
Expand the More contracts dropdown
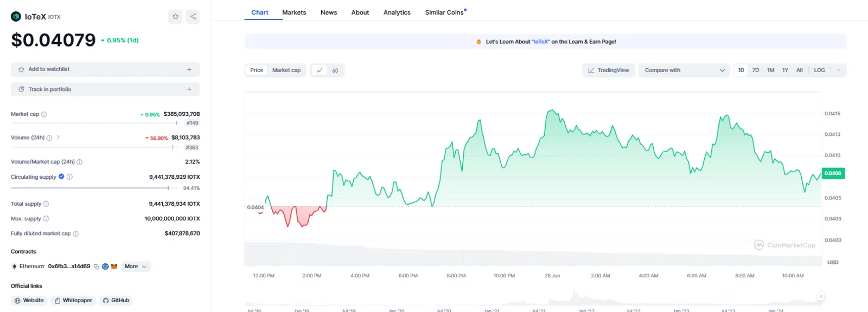(x=136, y=266)
